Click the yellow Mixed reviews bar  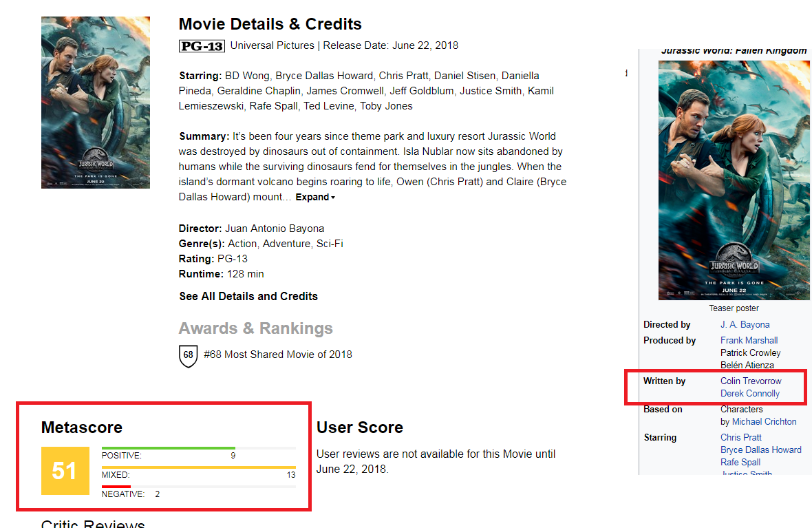tap(199, 467)
